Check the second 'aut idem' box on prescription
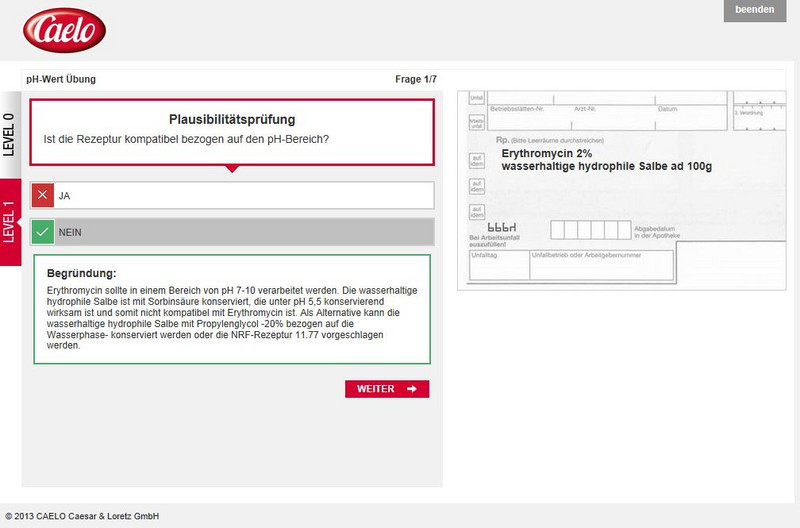The height and width of the screenshot is (528, 800). 478,186
